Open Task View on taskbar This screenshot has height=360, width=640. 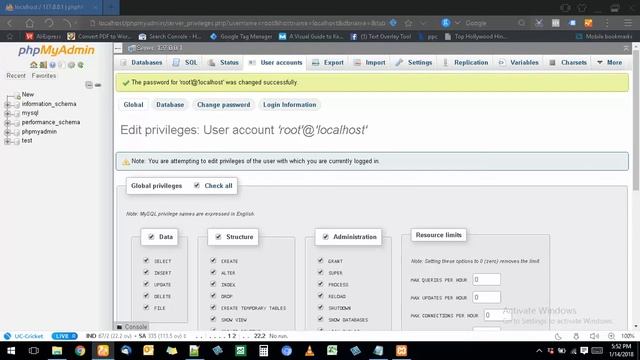coord(34,351)
